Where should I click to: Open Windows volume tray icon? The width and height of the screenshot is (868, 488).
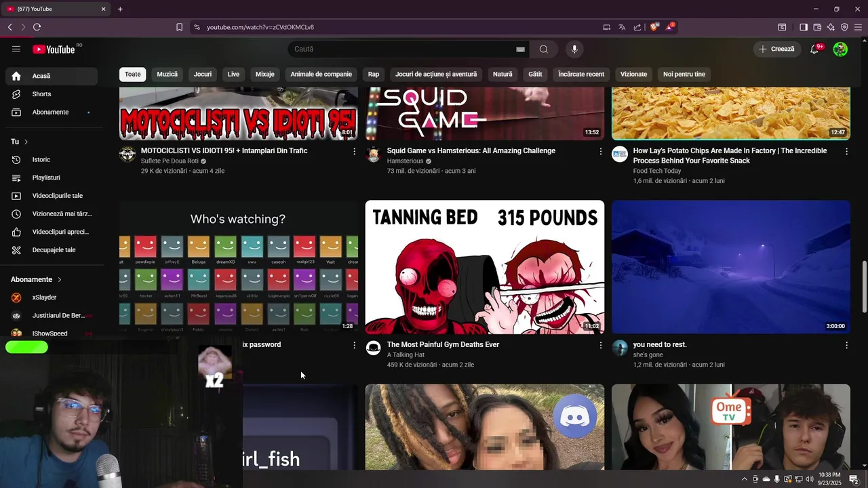point(810,479)
